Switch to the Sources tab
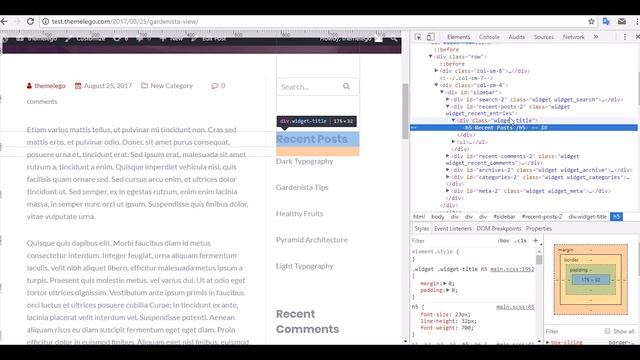The width and height of the screenshot is (640, 360). point(544,37)
